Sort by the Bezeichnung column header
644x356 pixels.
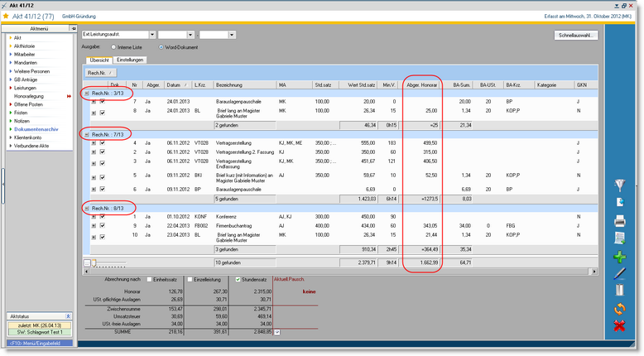click(245, 85)
